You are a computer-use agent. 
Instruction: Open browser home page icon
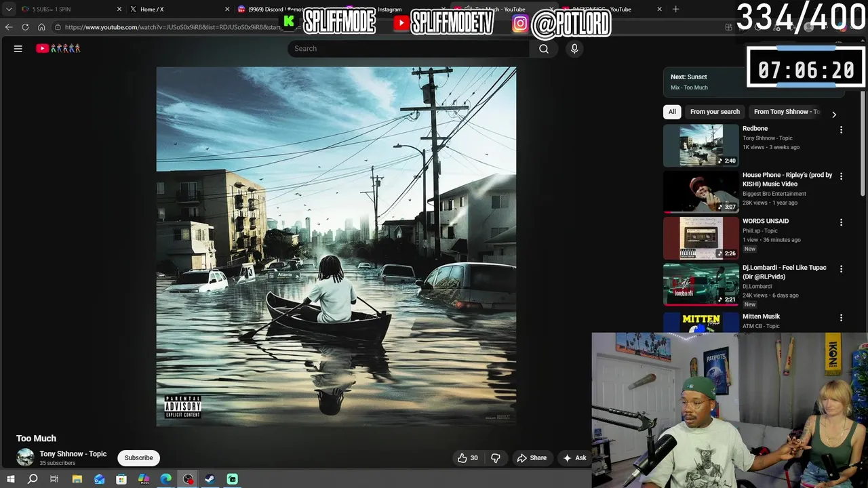(41, 27)
